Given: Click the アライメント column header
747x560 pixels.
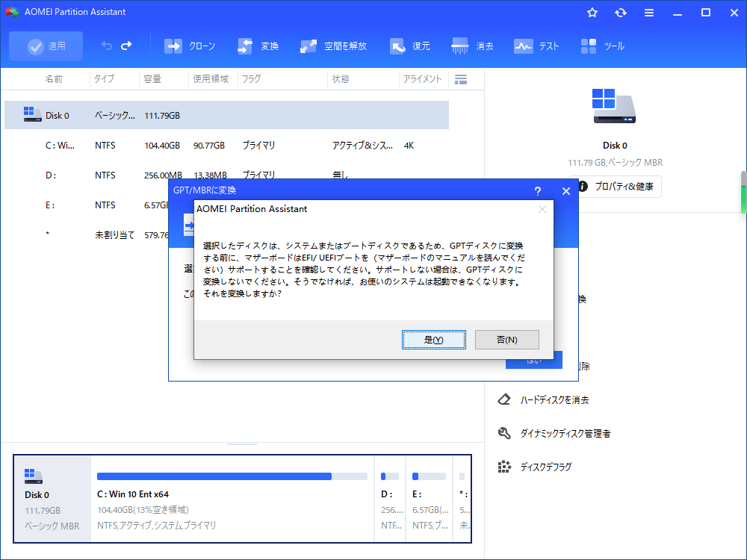Looking at the screenshot, I should (423, 79).
